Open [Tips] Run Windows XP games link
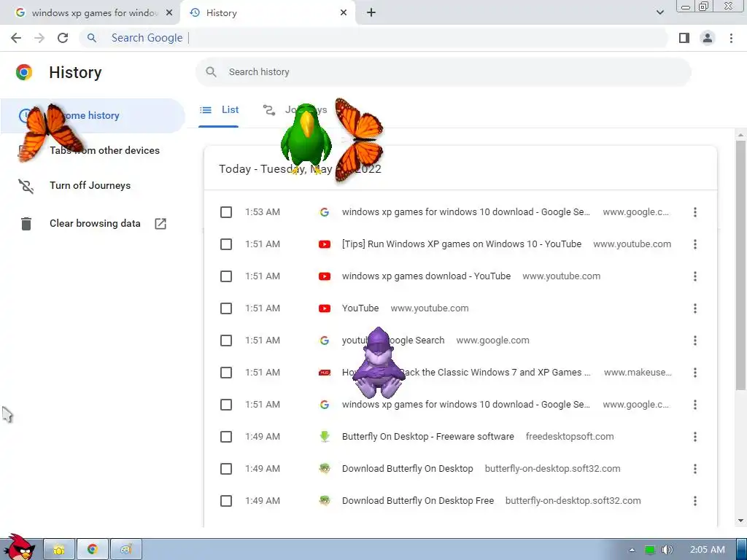This screenshot has width=747, height=560. coord(462,244)
